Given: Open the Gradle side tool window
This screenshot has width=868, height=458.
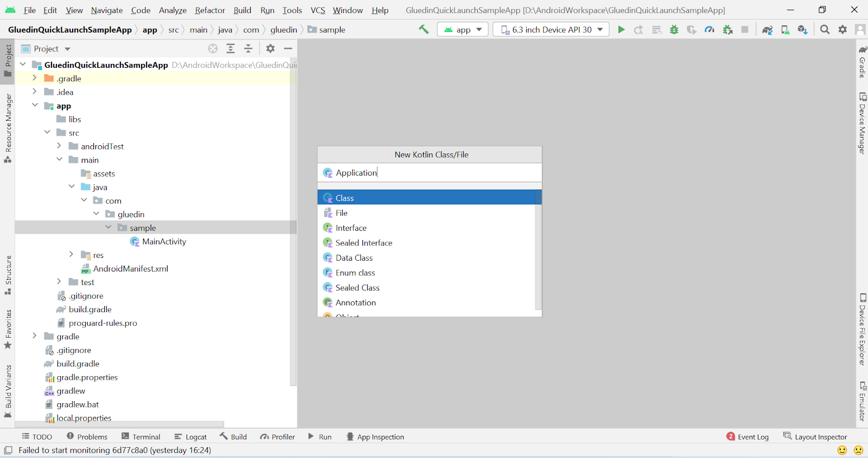Looking at the screenshot, I should [862, 62].
